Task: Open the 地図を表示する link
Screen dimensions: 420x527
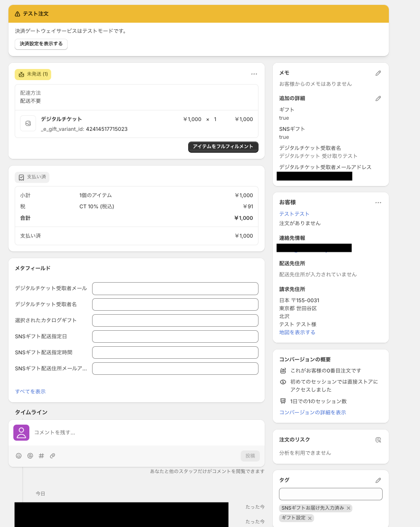Action: coord(297,332)
